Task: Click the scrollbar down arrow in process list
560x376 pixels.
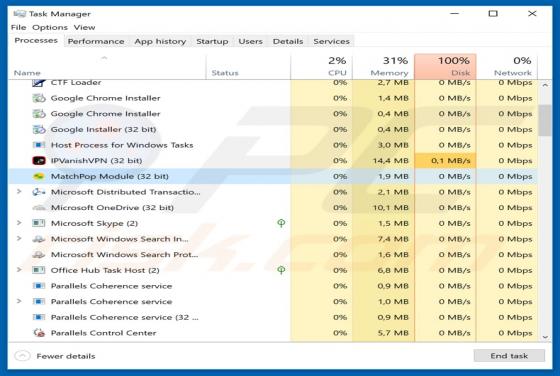Action: (545, 337)
